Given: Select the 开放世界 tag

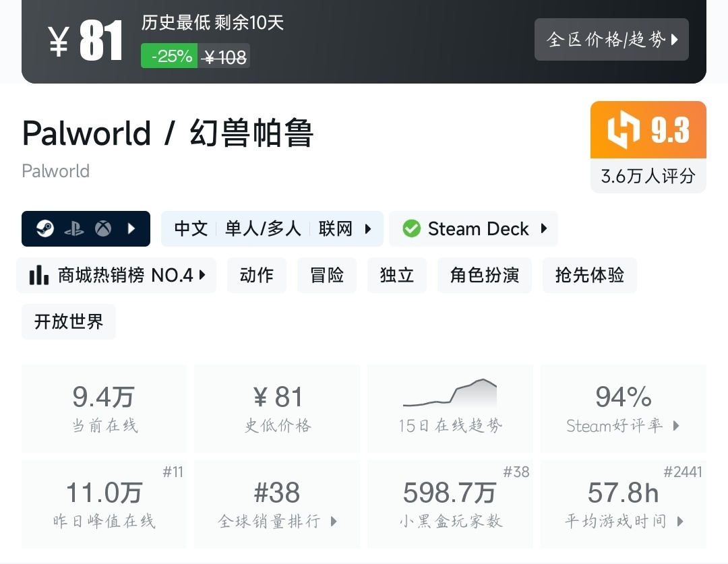Looking at the screenshot, I should click(69, 321).
